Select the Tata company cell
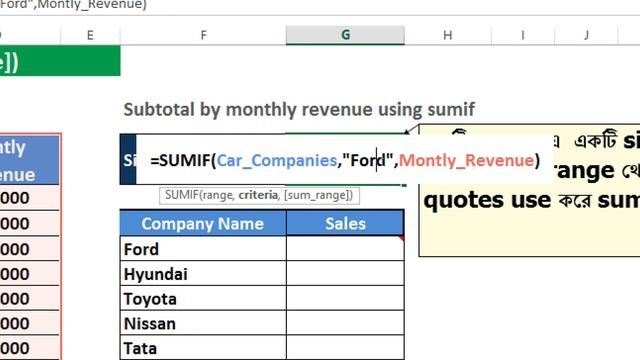The width and height of the screenshot is (640, 360). click(x=203, y=348)
